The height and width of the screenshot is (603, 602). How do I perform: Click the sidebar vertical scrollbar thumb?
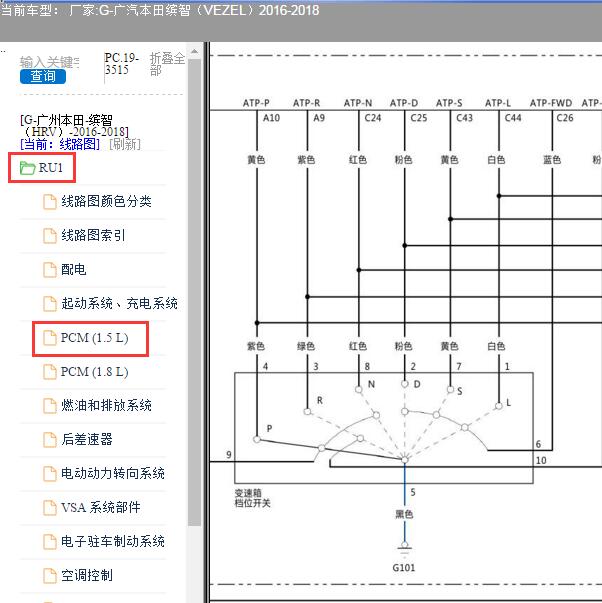pos(194,292)
